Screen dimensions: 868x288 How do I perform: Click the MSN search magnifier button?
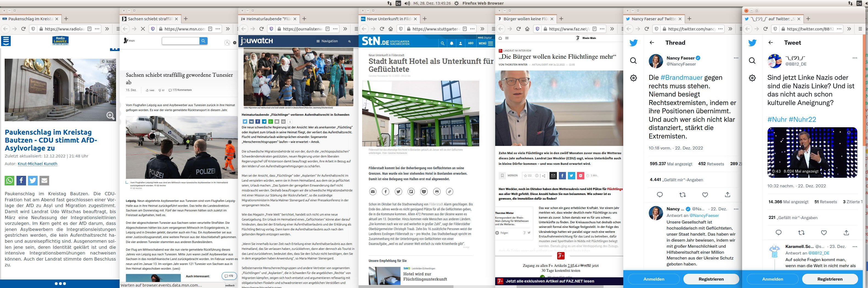(203, 41)
